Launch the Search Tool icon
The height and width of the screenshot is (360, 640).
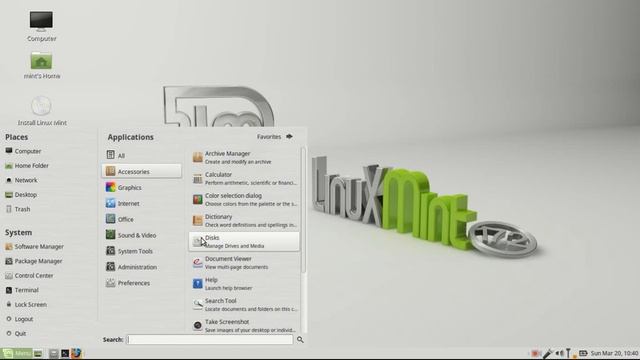tap(198, 304)
